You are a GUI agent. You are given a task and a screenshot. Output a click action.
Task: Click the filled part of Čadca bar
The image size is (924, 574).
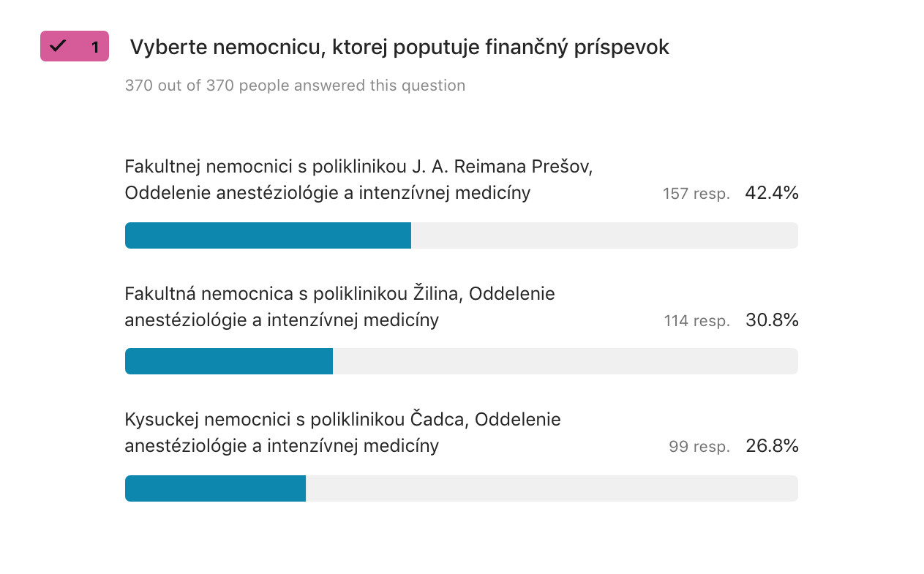coord(215,488)
